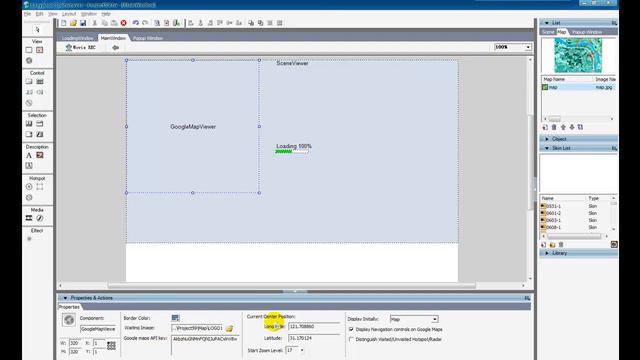Select the circular hotspot tool
Image resolution: width=640 pixels, height=360 pixels.
click(x=29, y=187)
